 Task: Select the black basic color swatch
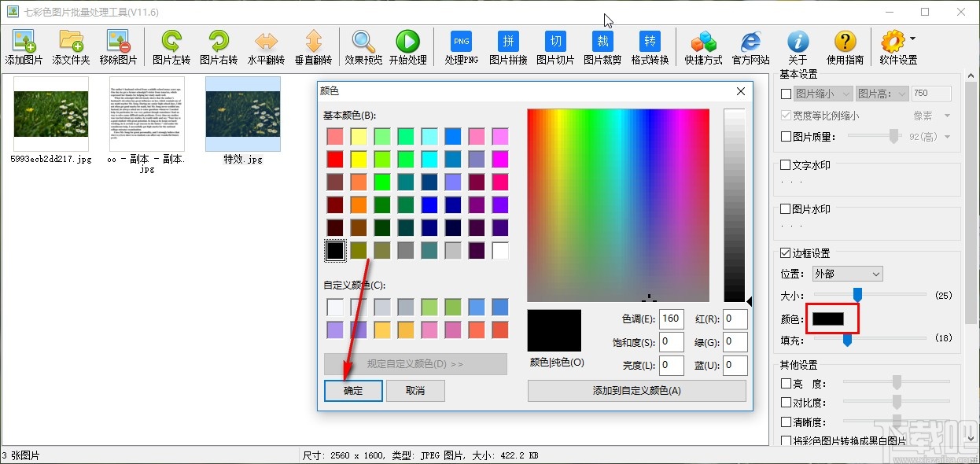coord(335,251)
